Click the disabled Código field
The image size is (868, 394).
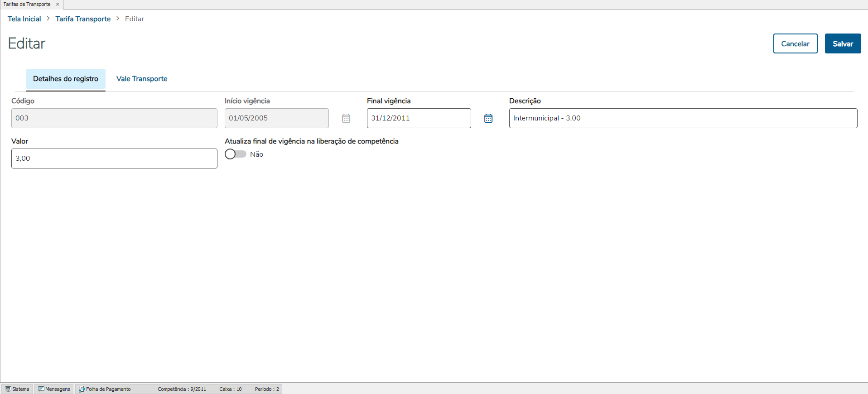[114, 118]
